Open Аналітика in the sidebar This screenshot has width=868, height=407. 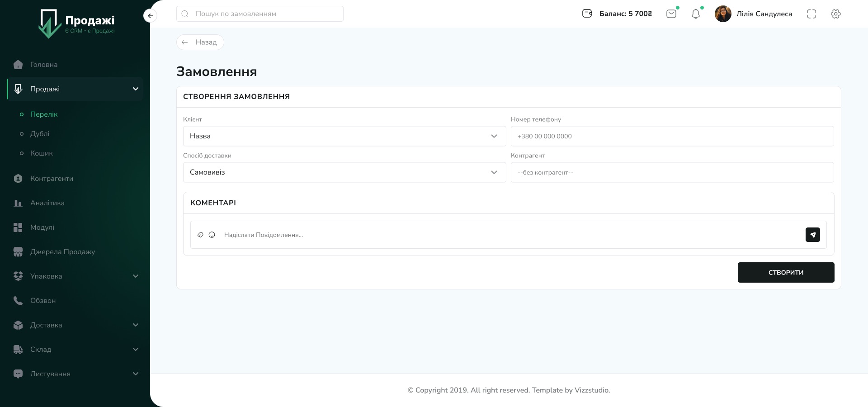click(x=47, y=203)
